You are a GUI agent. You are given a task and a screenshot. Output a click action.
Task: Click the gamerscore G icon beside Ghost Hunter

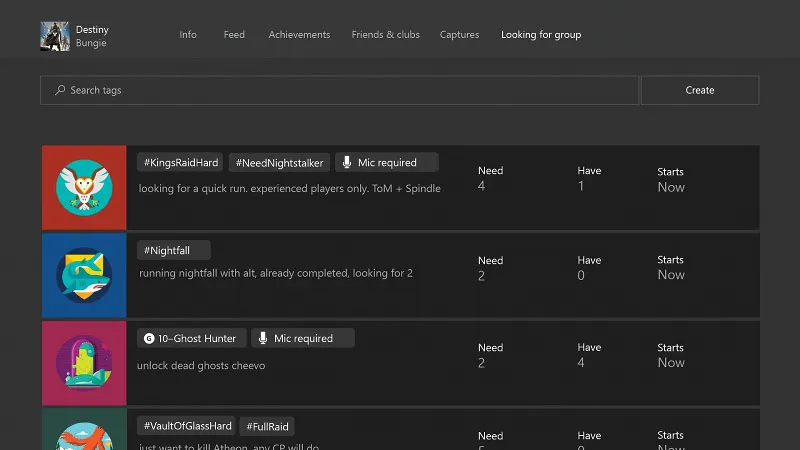149,338
